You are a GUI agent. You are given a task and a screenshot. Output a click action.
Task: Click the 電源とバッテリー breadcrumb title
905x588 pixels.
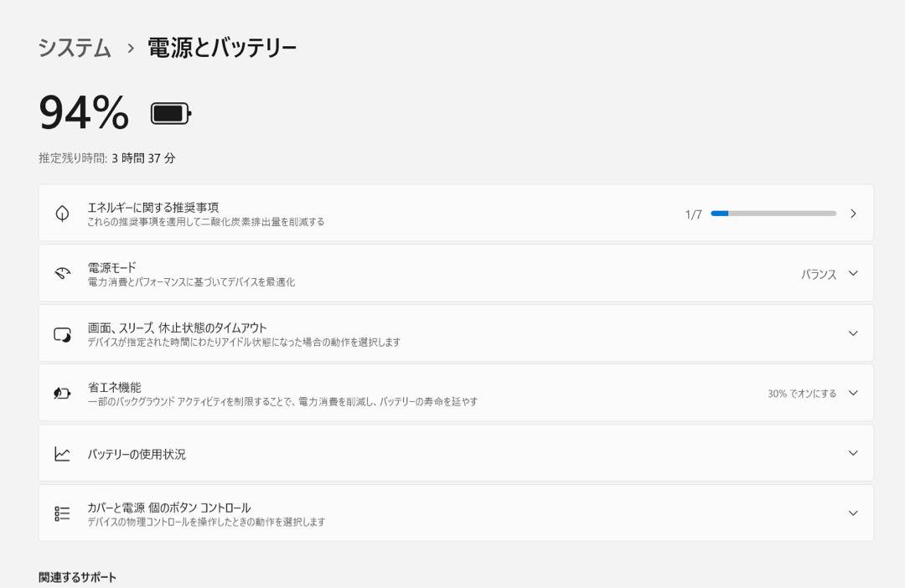pos(222,47)
